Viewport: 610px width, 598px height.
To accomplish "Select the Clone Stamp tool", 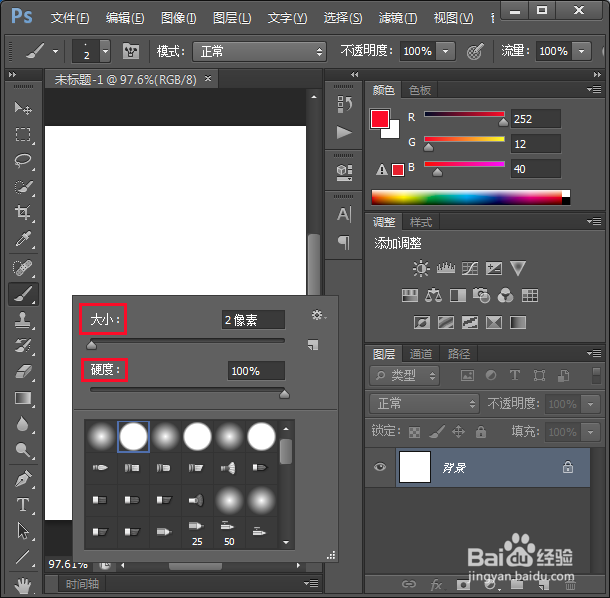I will point(23,320).
